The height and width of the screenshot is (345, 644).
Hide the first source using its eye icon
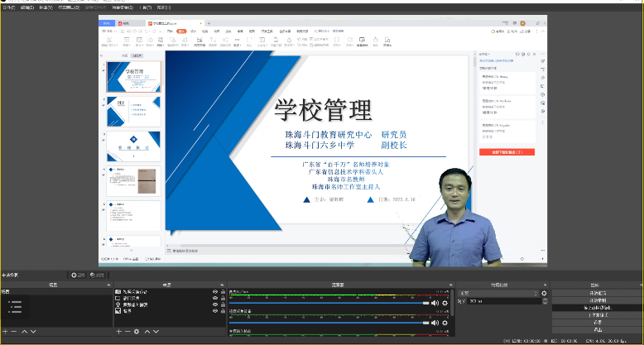(x=215, y=292)
